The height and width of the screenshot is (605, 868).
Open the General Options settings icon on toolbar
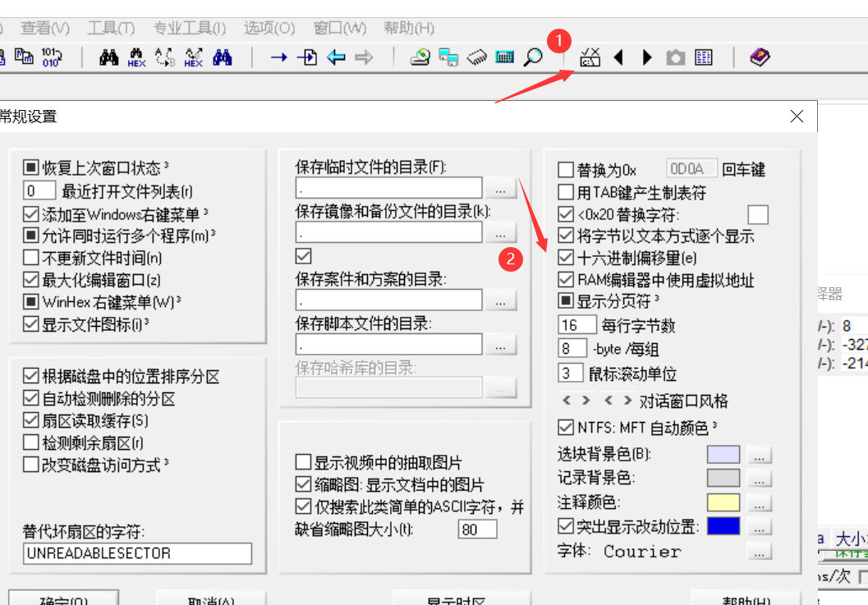[590, 57]
